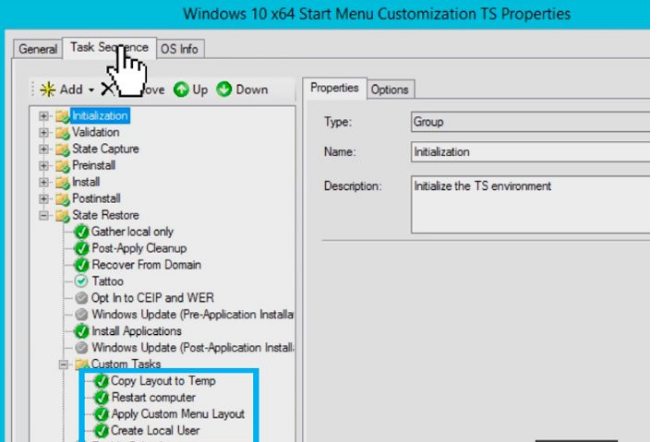Viewport: 671px width, 442px height.
Task: Select the Post-Apply Cleanup step
Action: [139, 248]
